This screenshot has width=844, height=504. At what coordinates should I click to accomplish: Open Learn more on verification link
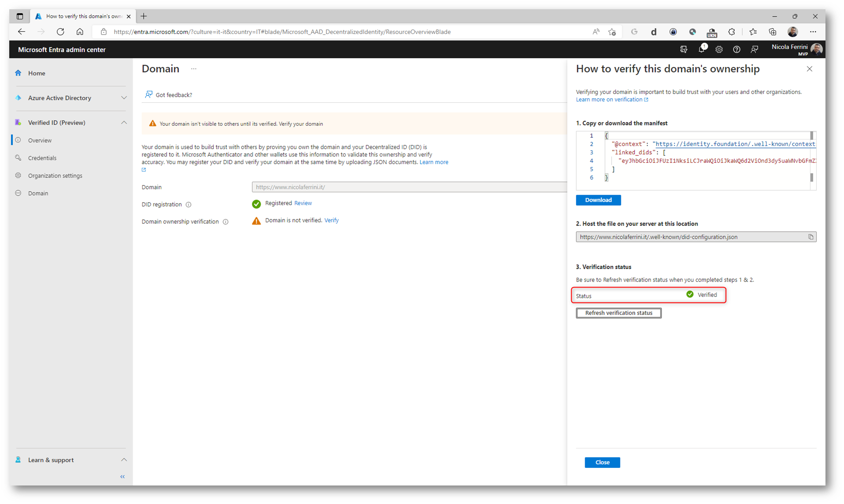[612, 100]
